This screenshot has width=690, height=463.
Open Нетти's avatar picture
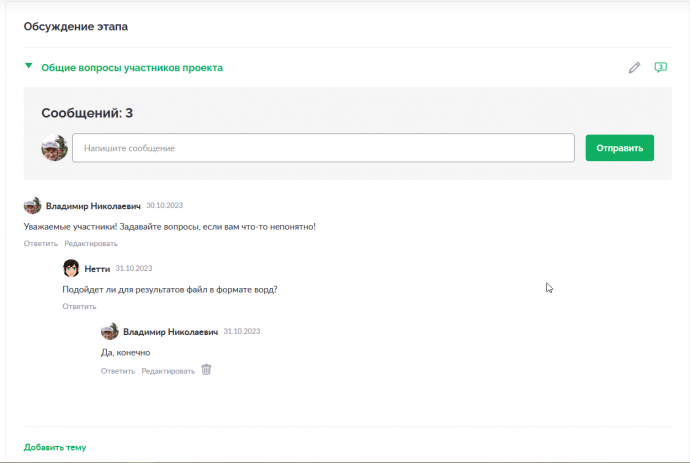(71, 268)
